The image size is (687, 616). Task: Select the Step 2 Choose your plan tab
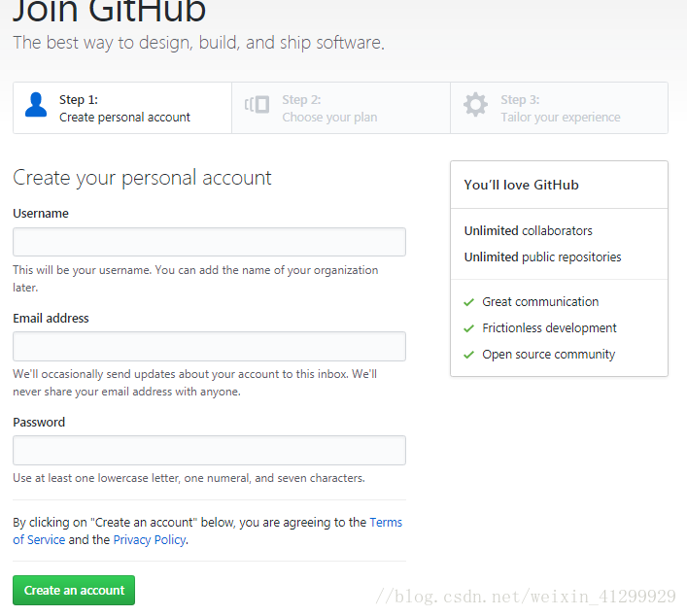click(x=341, y=108)
